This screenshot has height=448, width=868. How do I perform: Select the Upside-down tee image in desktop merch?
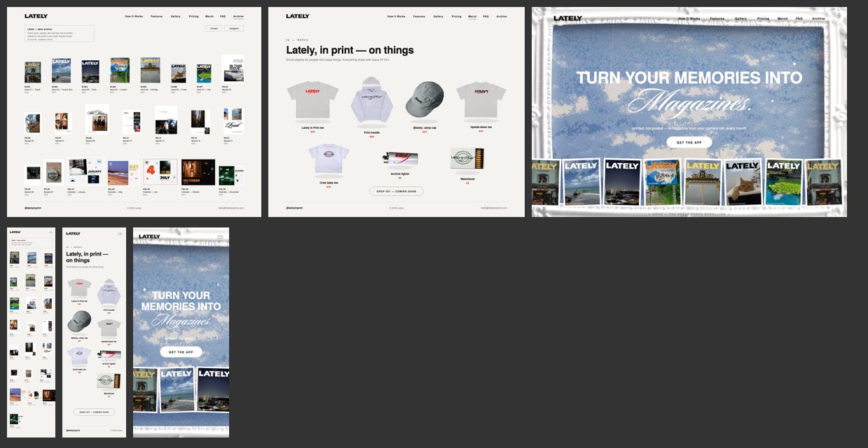[x=481, y=99]
